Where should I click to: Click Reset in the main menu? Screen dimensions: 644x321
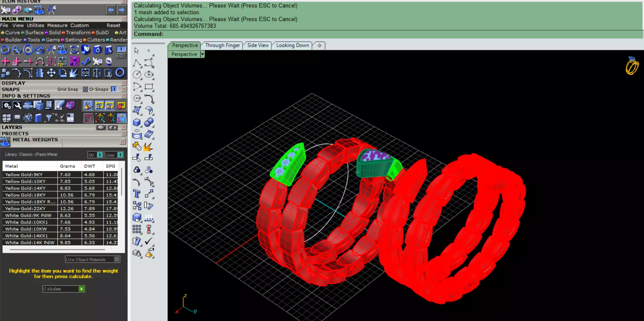113,25
